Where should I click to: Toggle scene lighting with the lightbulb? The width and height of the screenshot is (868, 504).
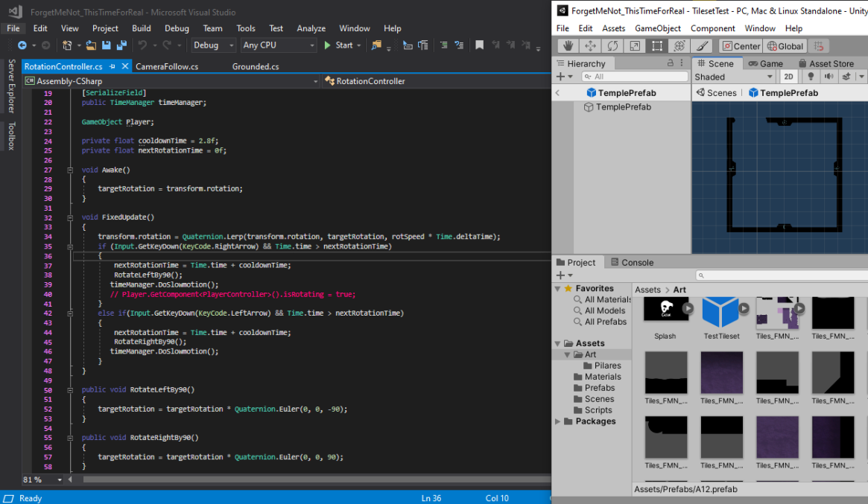811,77
